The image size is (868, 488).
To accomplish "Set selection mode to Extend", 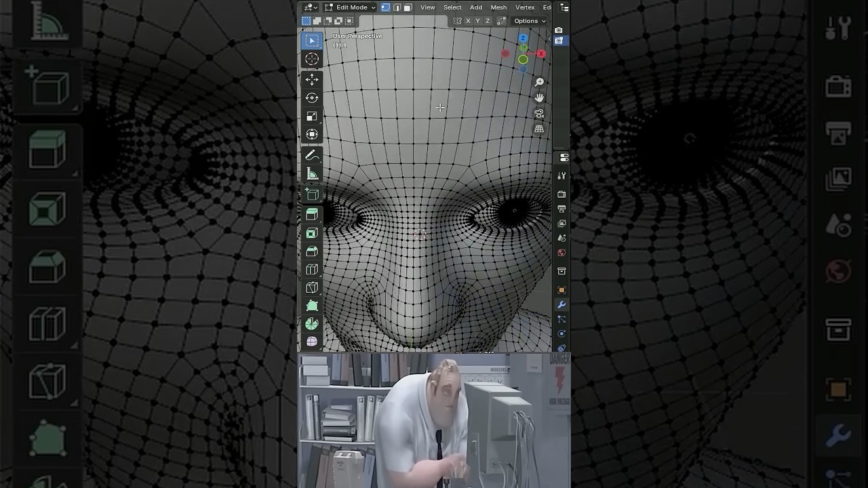I will pos(317,21).
